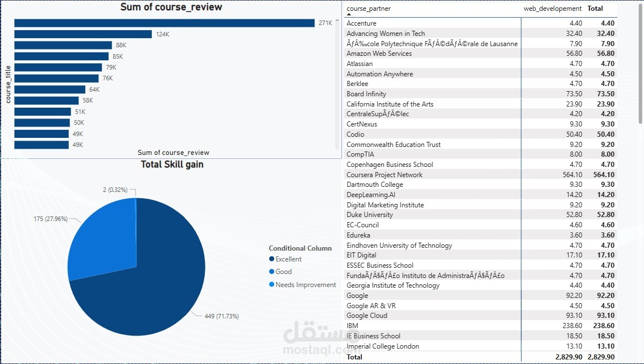
Task: Select the 'Google AR & VR' row
Action: 480,305
